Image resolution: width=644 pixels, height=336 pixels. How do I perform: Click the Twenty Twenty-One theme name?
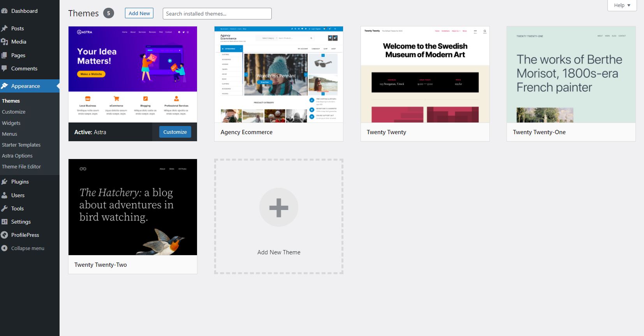tap(539, 132)
